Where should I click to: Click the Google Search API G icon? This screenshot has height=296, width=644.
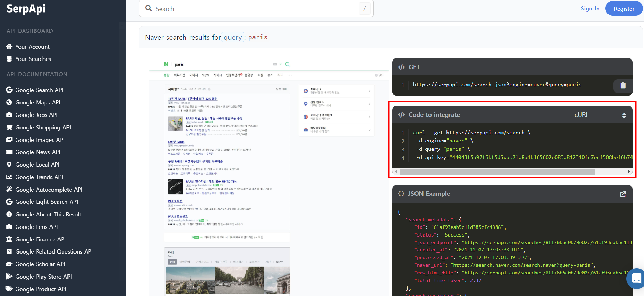pyautogui.click(x=9, y=90)
